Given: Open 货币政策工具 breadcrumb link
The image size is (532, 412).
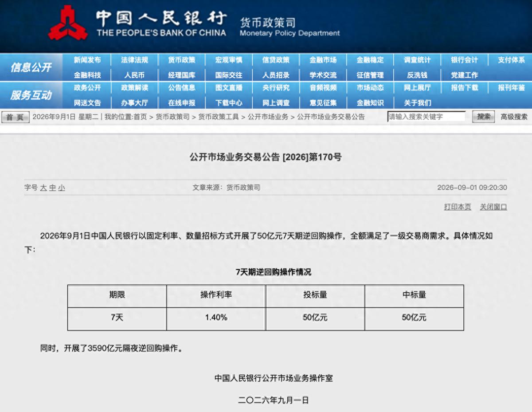Looking at the screenshot, I should point(219,117).
